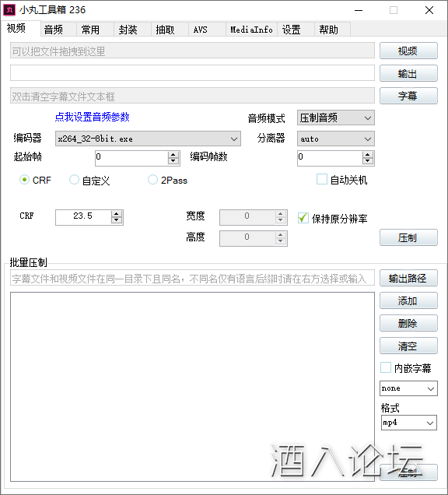Open the 格式 mp4 dropdown
This screenshot has height=495, width=448.
(409, 423)
